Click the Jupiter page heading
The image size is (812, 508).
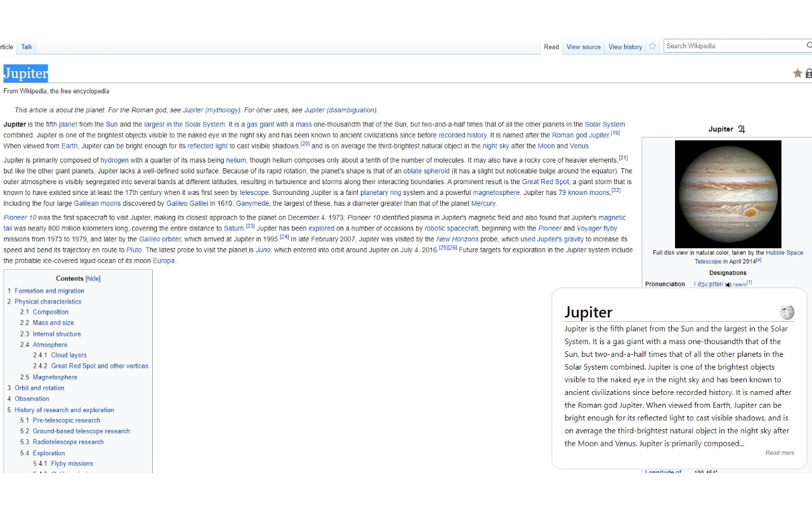tap(25, 73)
